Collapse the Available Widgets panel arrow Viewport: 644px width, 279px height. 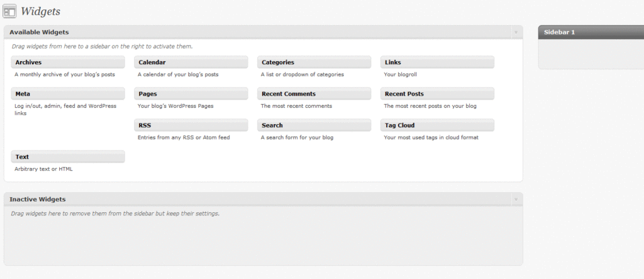click(516, 32)
